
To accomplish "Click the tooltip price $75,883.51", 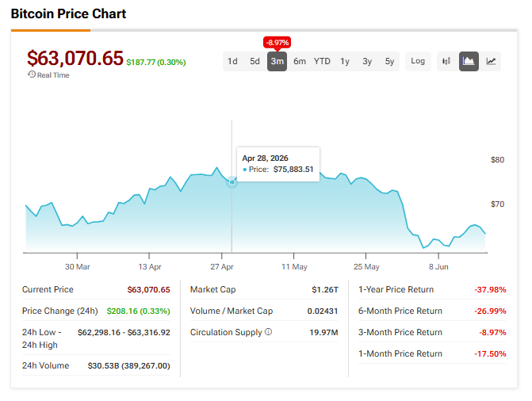I will click(x=293, y=170).
